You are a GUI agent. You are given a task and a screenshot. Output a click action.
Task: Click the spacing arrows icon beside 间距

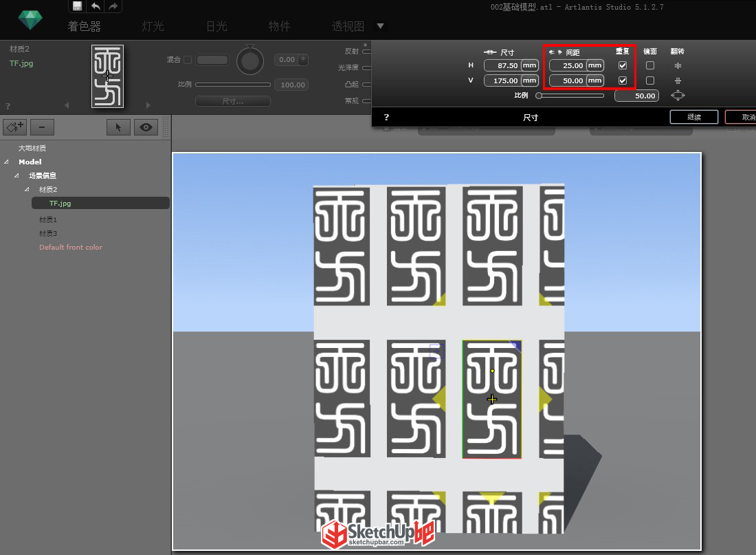555,52
